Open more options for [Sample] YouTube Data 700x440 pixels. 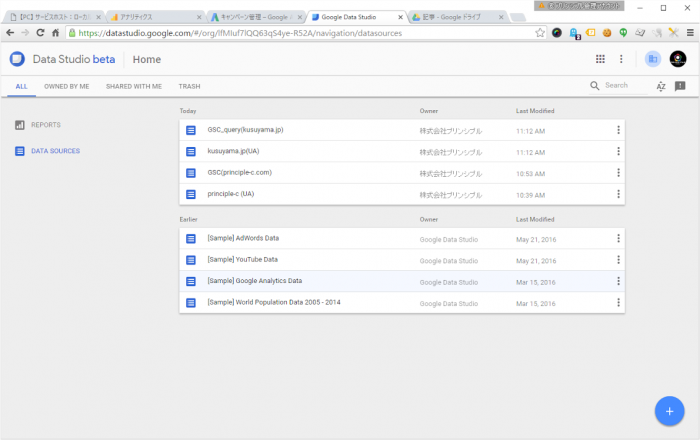pos(618,259)
